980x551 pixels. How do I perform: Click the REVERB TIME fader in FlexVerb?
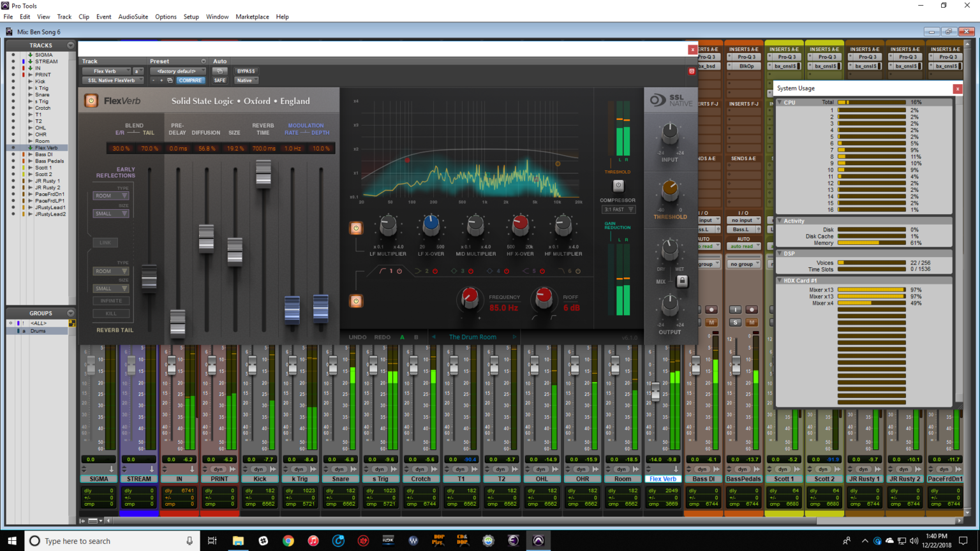pyautogui.click(x=263, y=173)
